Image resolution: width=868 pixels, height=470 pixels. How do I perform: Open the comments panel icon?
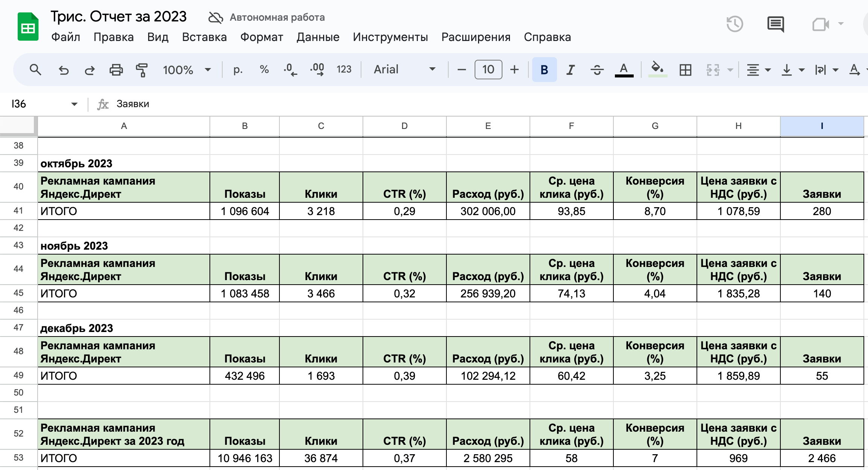click(x=775, y=24)
